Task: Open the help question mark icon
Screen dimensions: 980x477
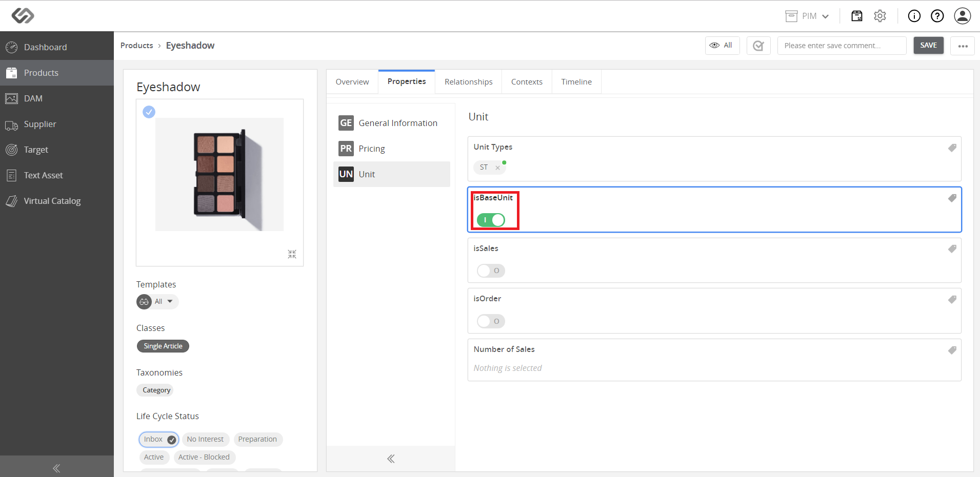Action: coord(937,16)
